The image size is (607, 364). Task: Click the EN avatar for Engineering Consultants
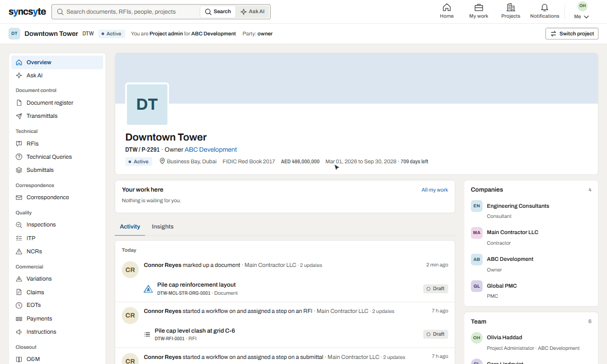click(476, 206)
